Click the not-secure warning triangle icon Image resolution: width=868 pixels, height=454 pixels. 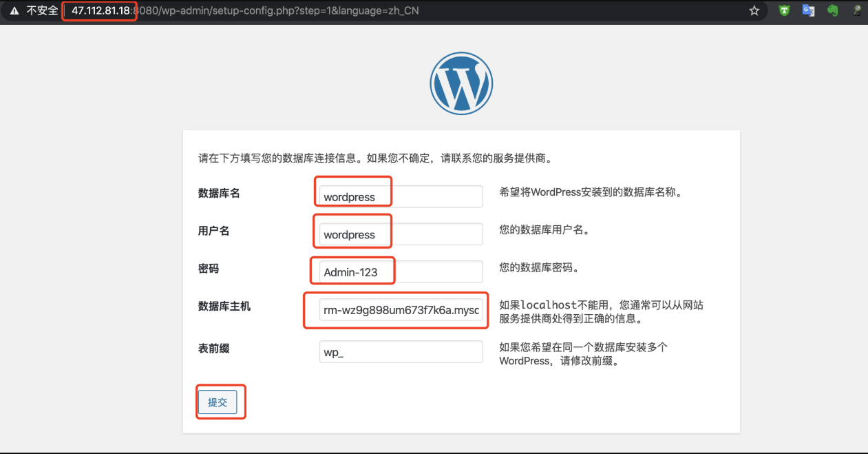(14, 11)
